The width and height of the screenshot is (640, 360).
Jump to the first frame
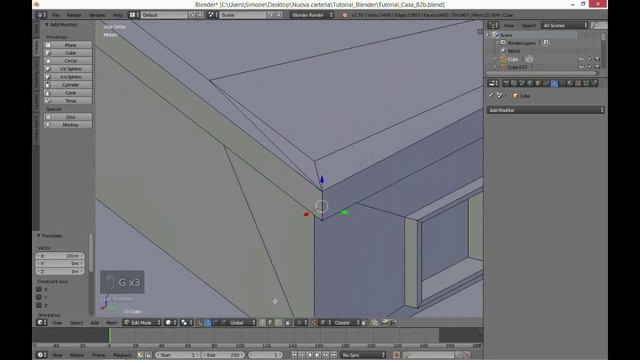(x=293, y=355)
